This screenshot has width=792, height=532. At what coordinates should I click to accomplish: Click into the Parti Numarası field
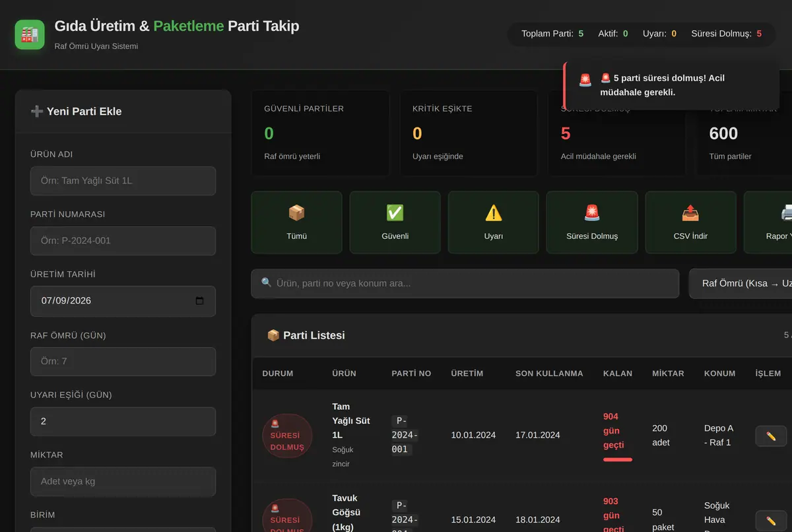(x=123, y=241)
